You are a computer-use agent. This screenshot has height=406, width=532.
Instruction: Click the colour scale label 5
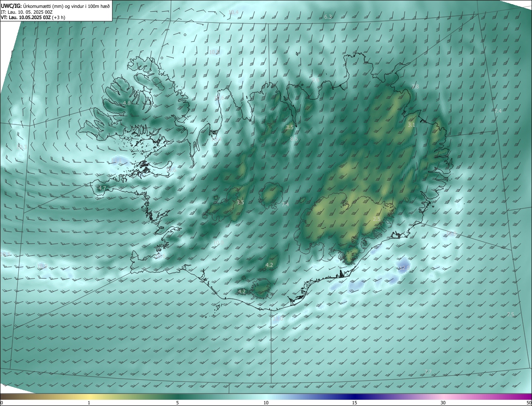pyautogui.click(x=177, y=403)
